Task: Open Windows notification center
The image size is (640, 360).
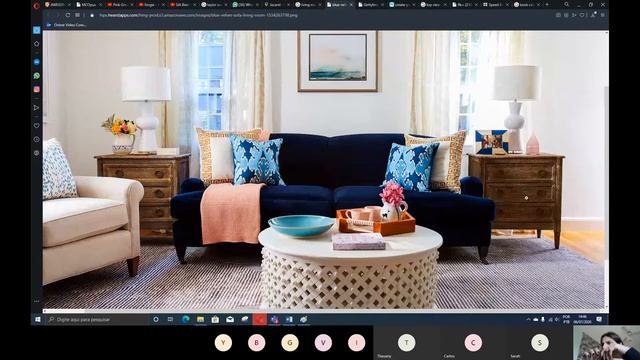Action: point(599,320)
